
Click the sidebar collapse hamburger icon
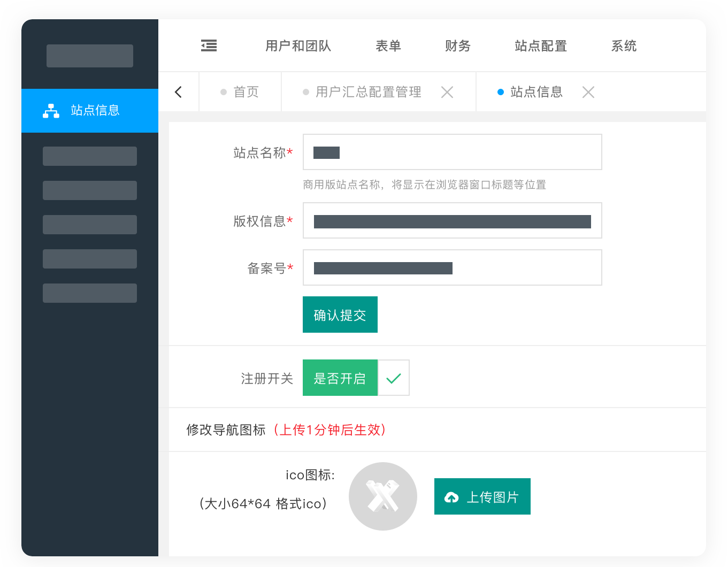209,46
